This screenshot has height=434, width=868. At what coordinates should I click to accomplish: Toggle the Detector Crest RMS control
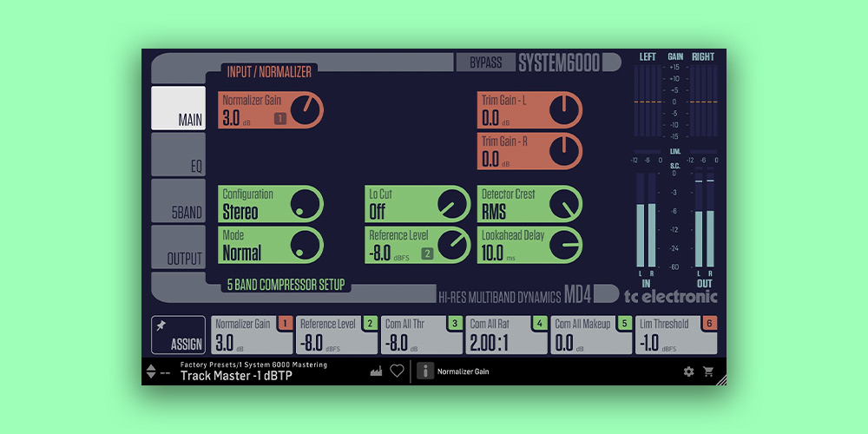click(564, 204)
